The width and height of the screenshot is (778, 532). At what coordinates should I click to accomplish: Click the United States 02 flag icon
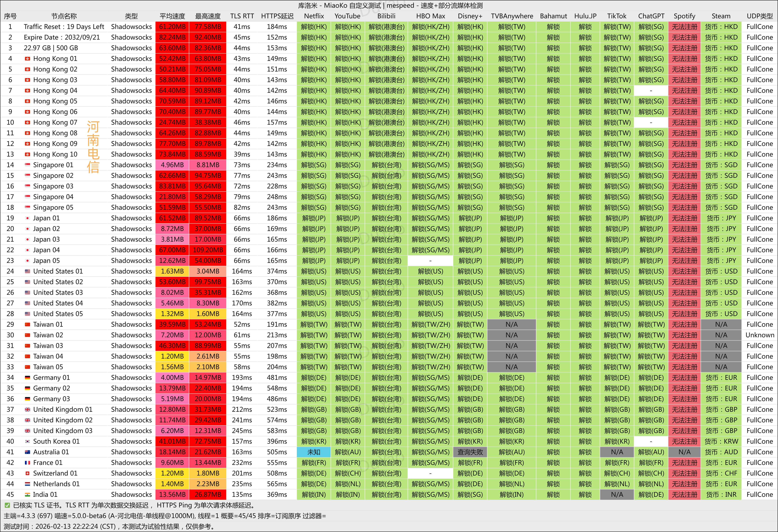point(28,282)
